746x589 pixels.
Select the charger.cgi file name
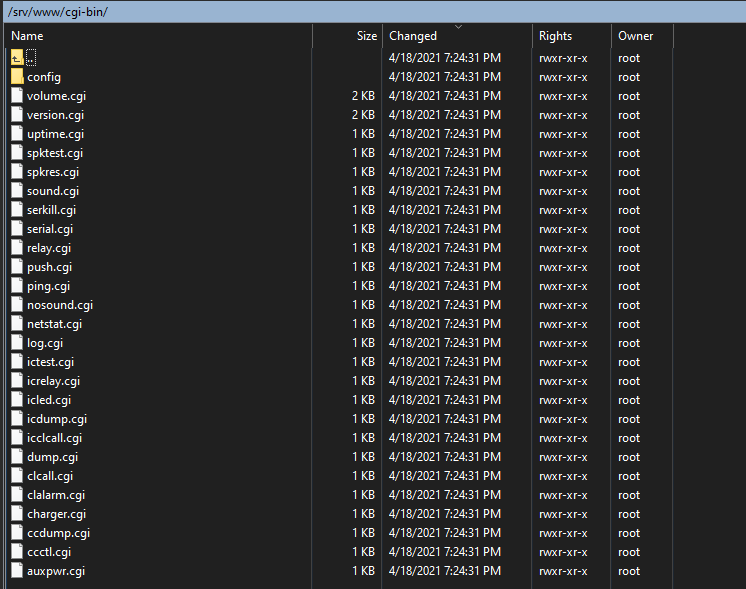pos(57,515)
